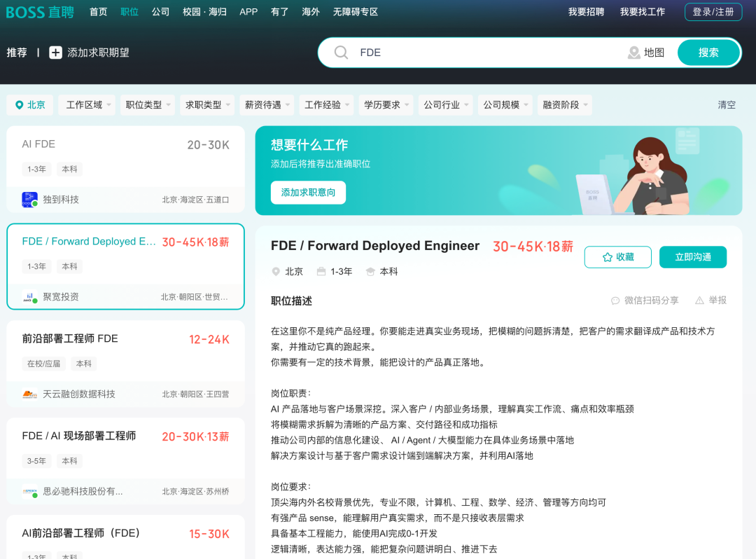
Task: Click the plus icon for 添加求职期望
Action: click(x=55, y=53)
